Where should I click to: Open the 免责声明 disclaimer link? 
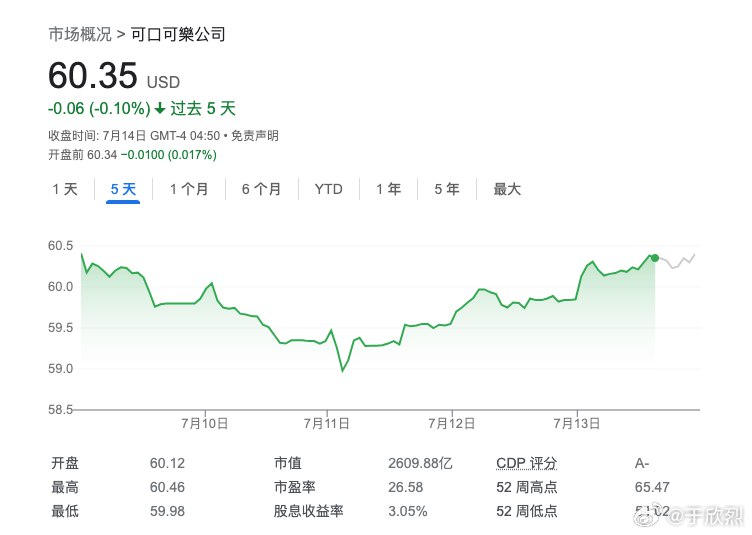(255, 136)
